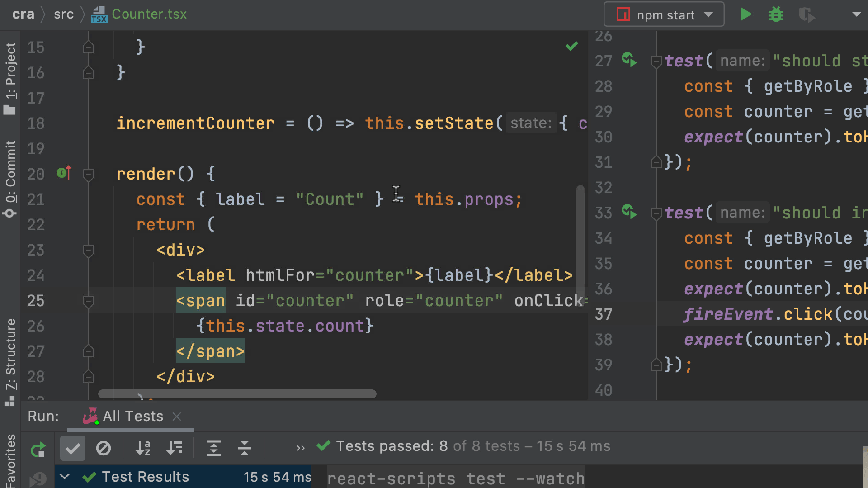Run the test at line 27
Screen dimensions: 868x488
(x=629, y=60)
